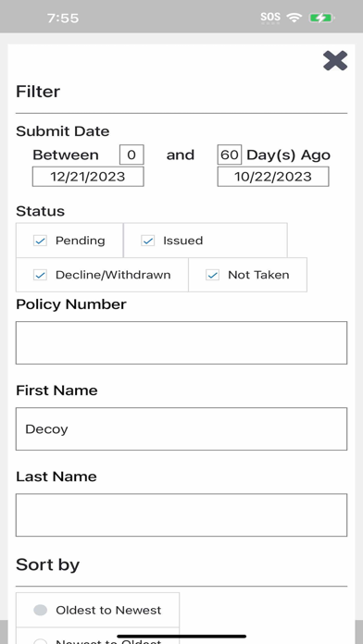
Task: Uncheck the Pending status checkbox
Action: click(41, 241)
